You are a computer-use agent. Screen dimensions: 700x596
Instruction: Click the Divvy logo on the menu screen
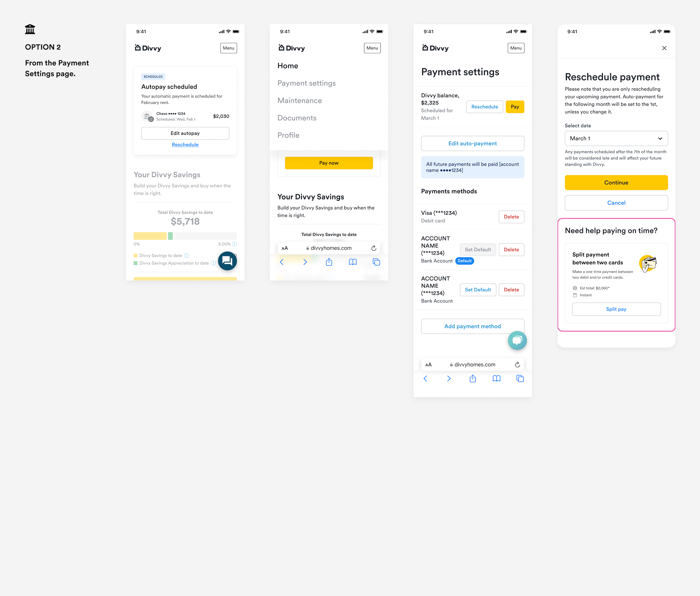click(292, 48)
